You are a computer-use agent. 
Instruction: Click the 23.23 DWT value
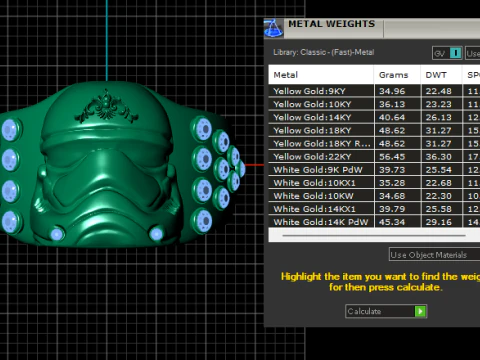(439, 104)
